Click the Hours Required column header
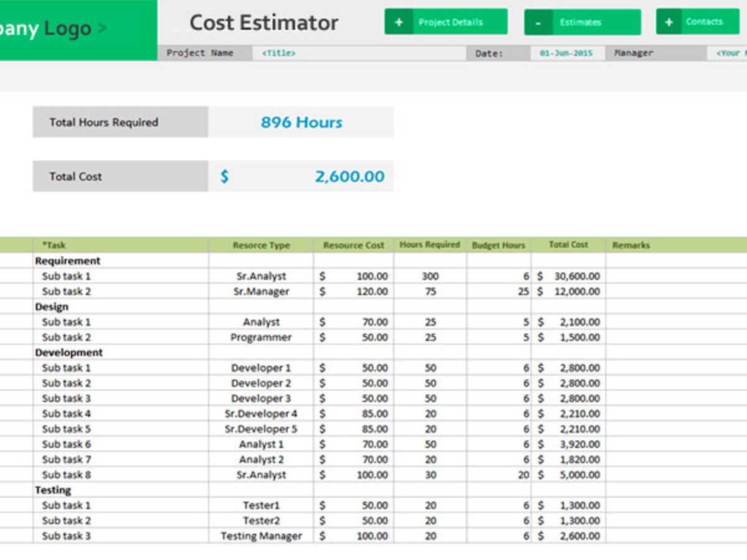 430,245
